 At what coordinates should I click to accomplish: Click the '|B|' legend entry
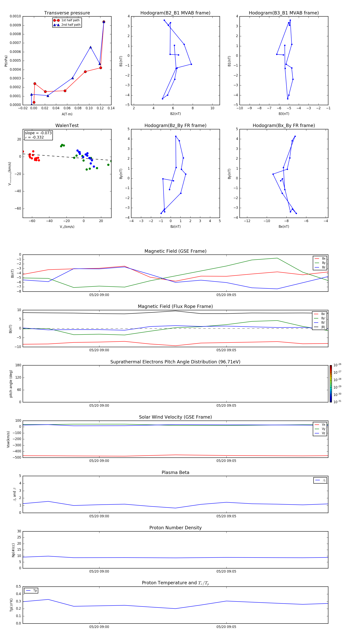pos(320,327)
